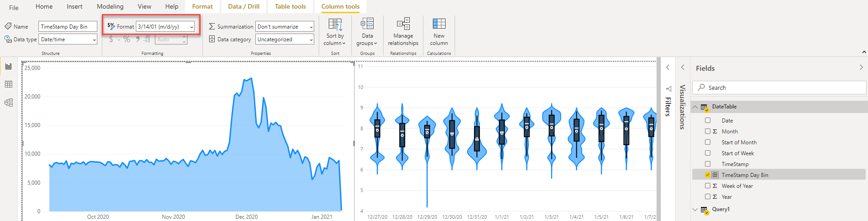Open the Data / Drill tab

coord(244,6)
